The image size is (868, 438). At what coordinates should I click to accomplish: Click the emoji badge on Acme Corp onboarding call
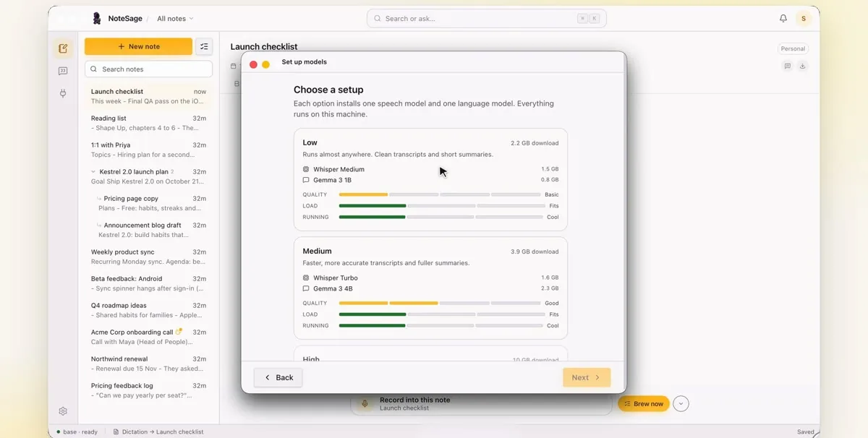179,332
